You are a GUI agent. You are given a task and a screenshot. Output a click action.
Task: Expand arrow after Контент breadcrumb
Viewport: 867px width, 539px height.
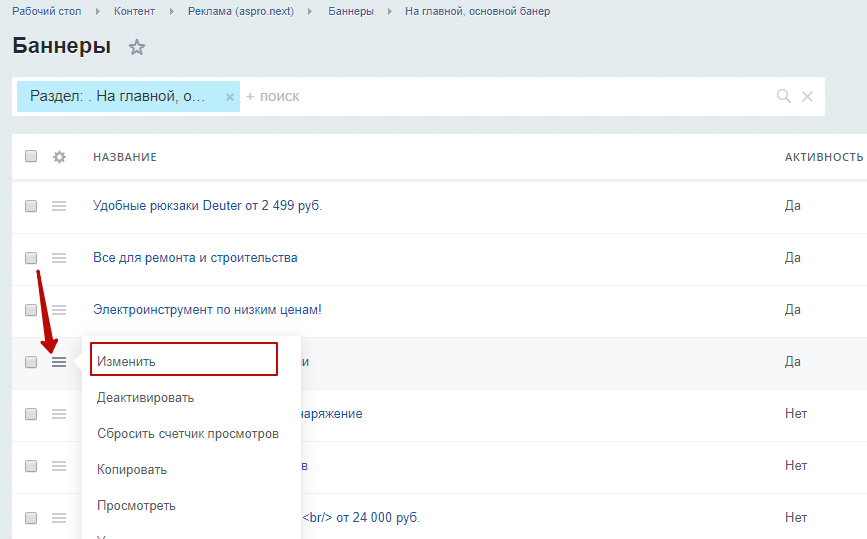(171, 12)
